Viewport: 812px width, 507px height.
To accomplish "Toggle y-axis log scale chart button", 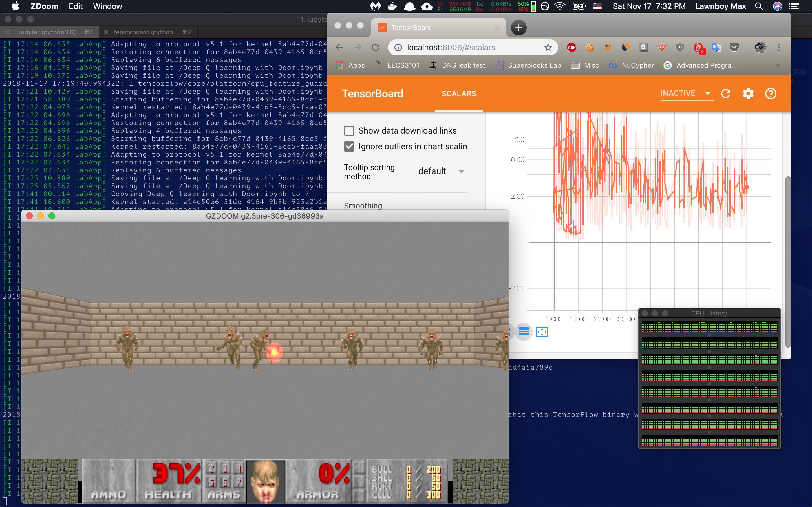I will 524,332.
